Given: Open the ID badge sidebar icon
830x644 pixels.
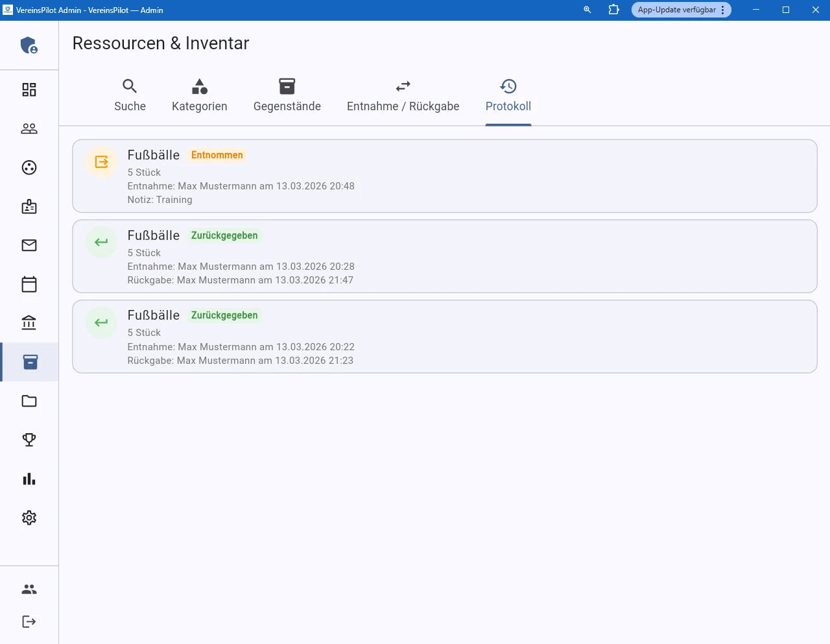Looking at the screenshot, I should coord(29,206).
